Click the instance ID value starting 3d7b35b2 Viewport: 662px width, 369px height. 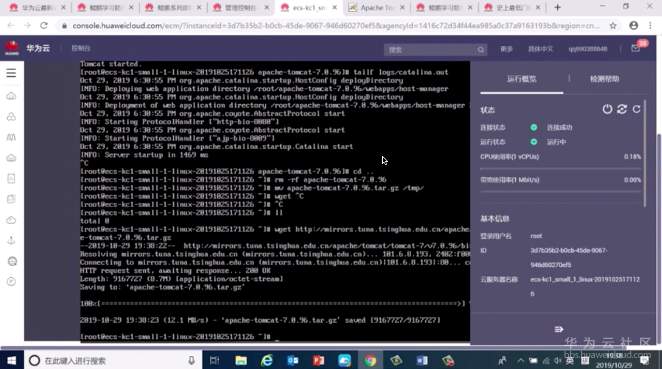(569, 258)
